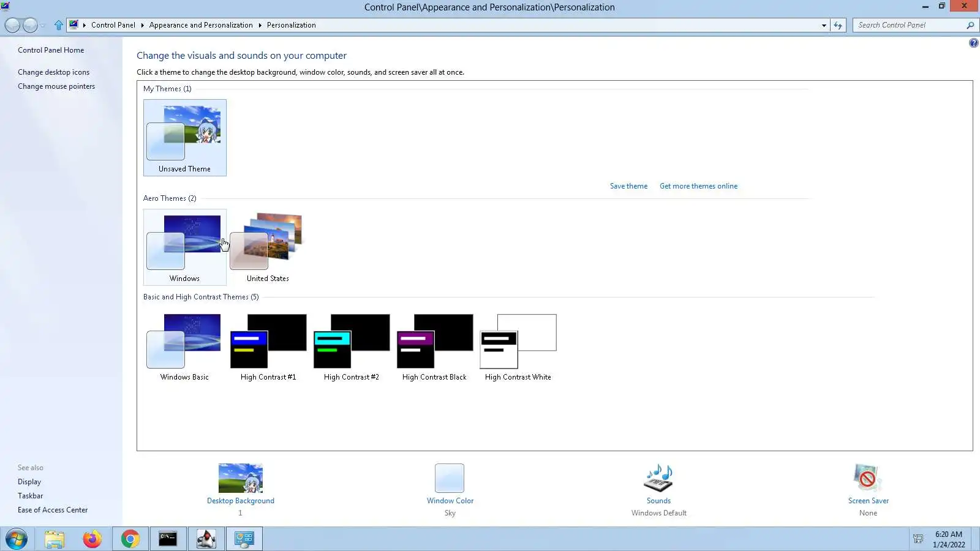Choose the Windows Basic theme
980x551 pixels.
click(184, 347)
